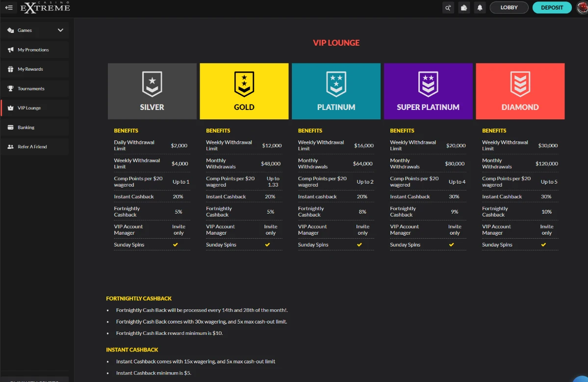Click Diamond monthly withdrawals $120,000

click(x=547, y=164)
